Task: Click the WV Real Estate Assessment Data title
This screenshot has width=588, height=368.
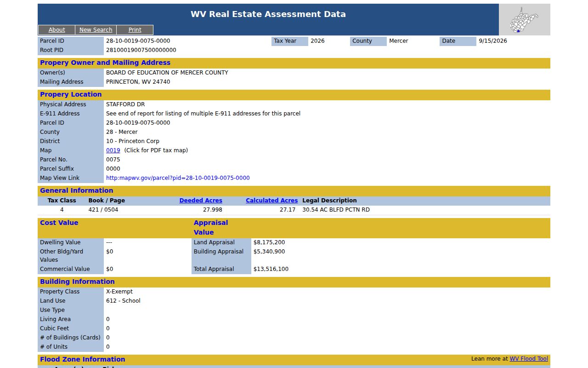Action: click(x=268, y=14)
